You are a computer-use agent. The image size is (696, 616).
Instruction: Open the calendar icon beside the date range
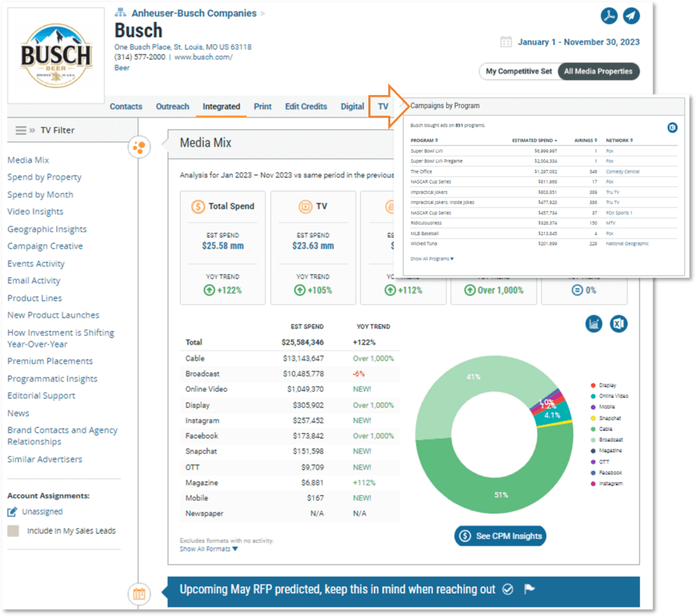point(506,41)
